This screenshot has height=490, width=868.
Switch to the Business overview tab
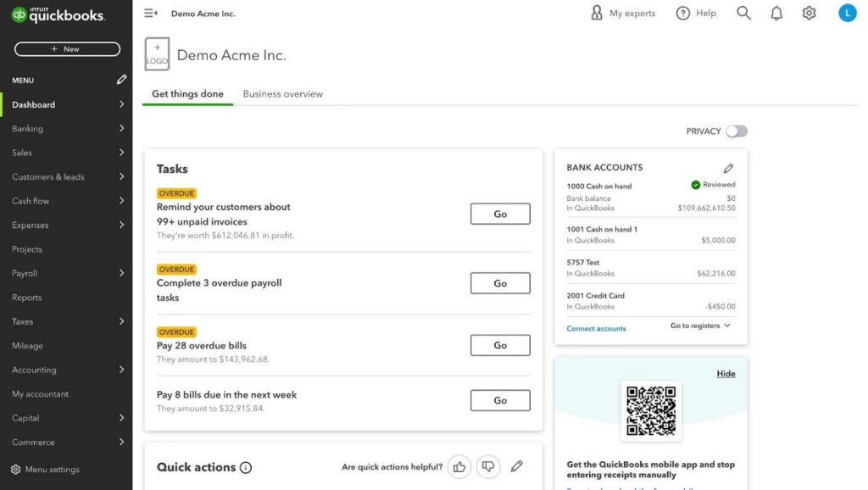[x=282, y=94]
